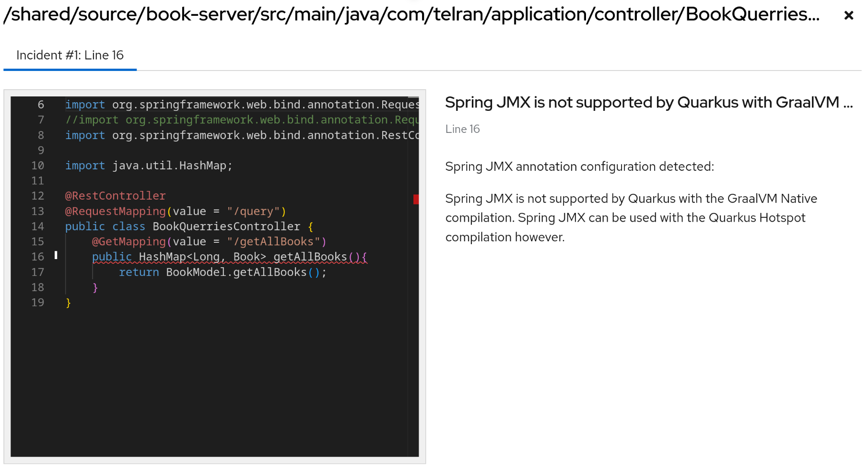The height and width of the screenshot is (474, 868).
Task: Close the BookQuerries file incident dialog
Action: (848, 15)
